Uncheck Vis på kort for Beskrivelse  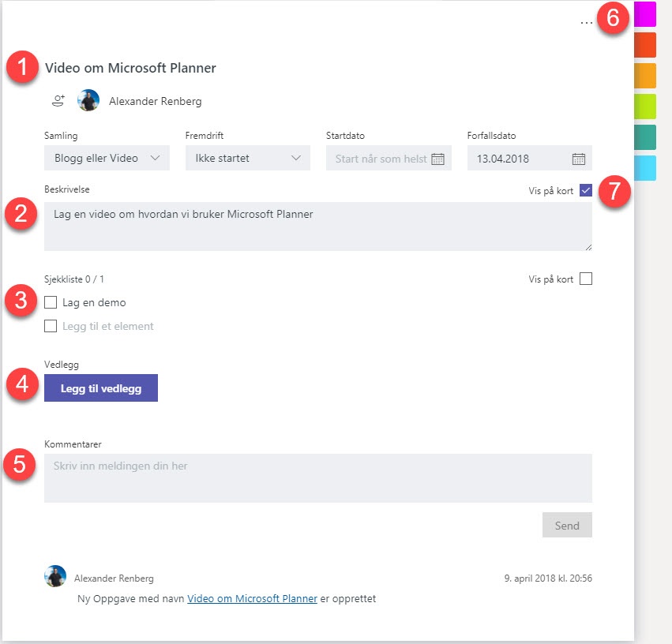[586, 190]
